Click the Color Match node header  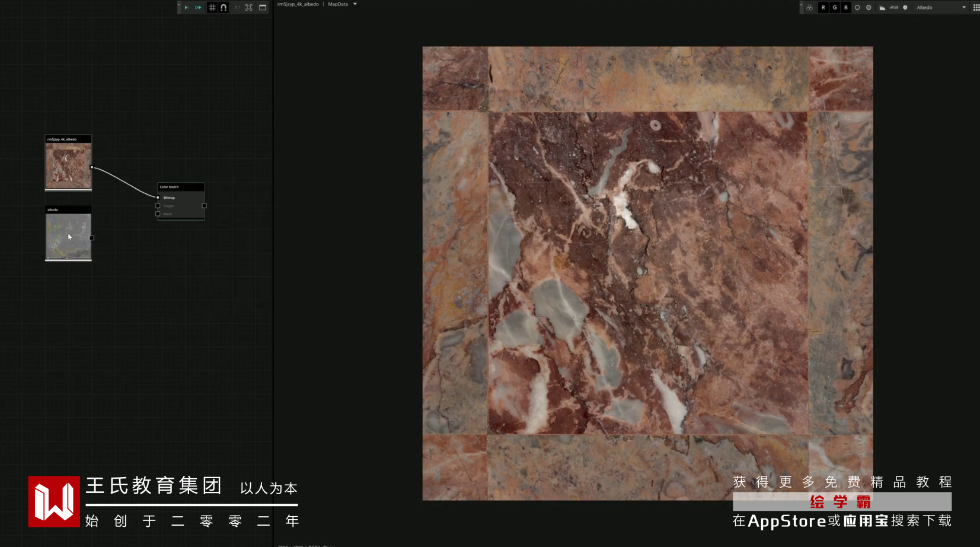click(x=181, y=187)
